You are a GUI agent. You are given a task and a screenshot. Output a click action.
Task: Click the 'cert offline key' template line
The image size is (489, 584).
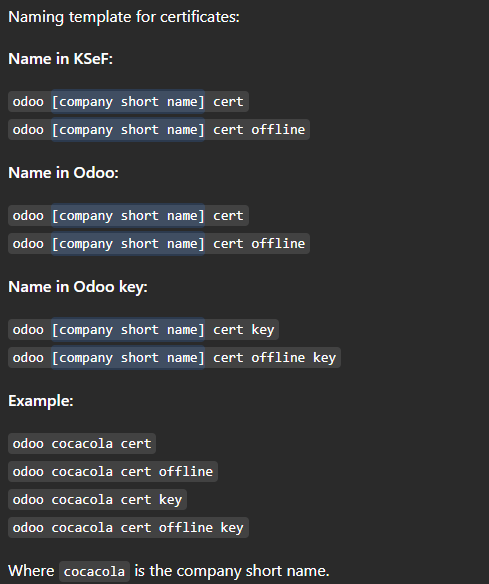(x=174, y=358)
